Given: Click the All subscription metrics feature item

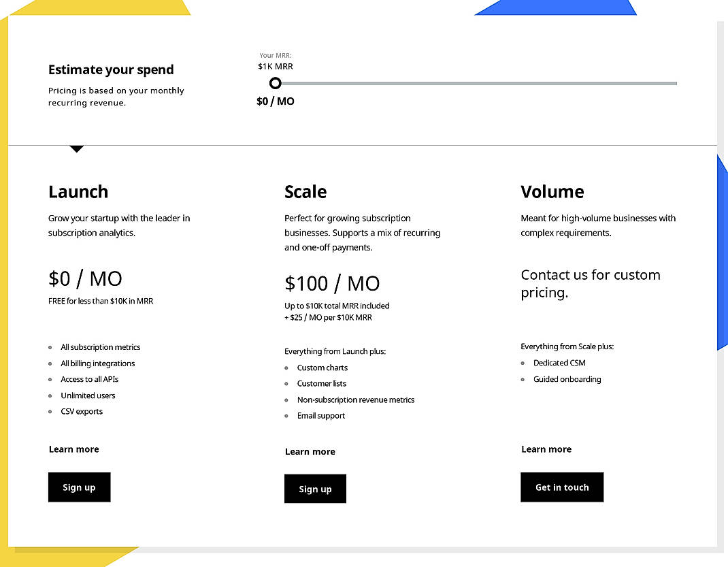Looking at the screenshot, I should click(x=100, y=347).
